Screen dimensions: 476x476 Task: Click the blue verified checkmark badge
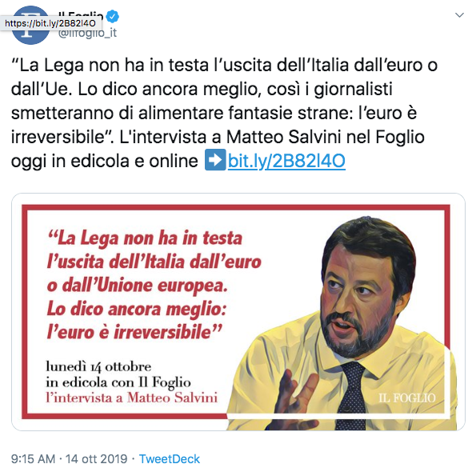pos(113,16)
